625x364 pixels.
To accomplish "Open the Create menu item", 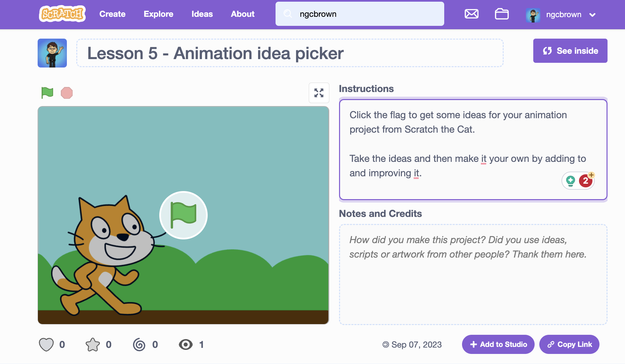I will click(112, 14).
